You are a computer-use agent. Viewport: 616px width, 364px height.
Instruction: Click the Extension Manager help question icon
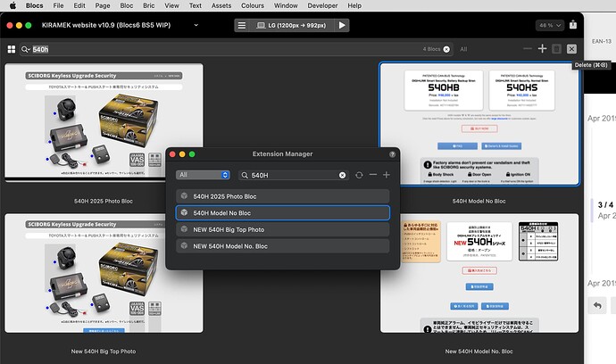point(392,154)
